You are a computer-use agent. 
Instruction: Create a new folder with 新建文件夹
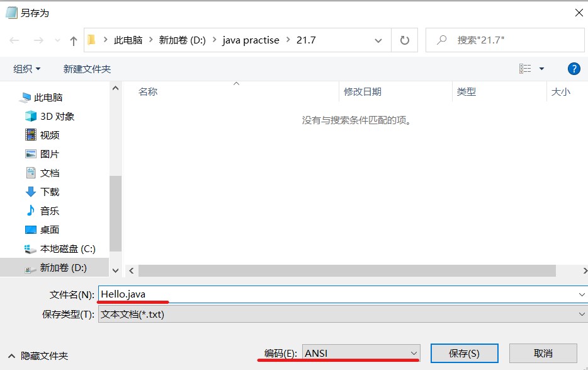pyautogui.click(x=87, y=69)
